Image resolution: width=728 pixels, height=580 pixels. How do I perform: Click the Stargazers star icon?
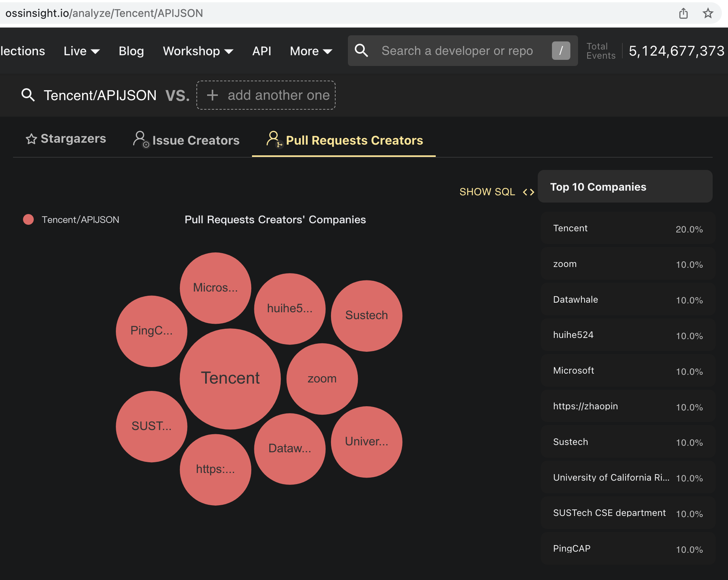pyautogui.click(x=31, y=139)
